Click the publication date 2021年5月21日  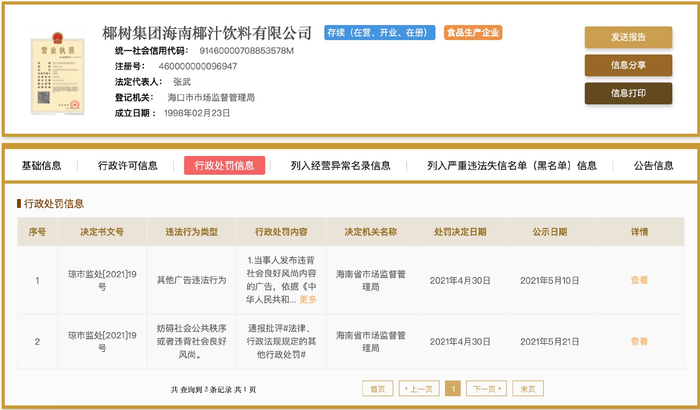[550, 342]
